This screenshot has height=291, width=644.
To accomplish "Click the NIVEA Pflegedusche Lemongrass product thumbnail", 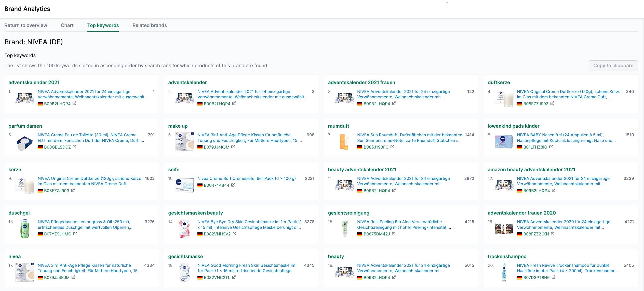I will pos(25,229).
